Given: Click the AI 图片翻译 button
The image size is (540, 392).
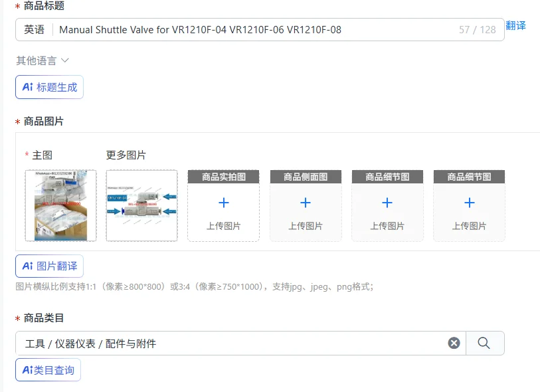Looking at the screenshot, I should pyautogui.click(x=49, y=266).
